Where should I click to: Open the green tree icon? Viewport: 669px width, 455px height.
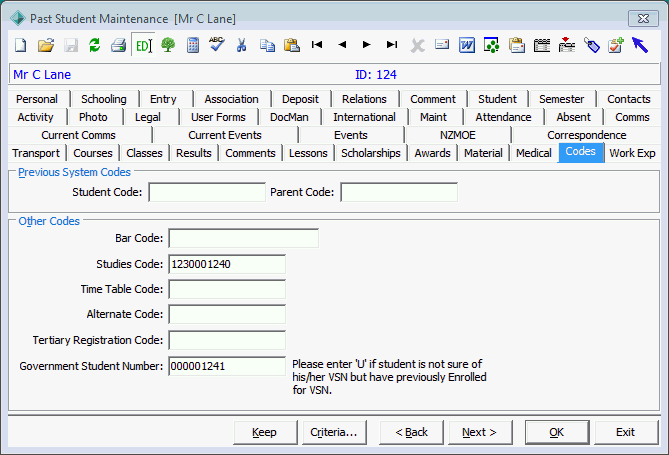coord(168,45)
